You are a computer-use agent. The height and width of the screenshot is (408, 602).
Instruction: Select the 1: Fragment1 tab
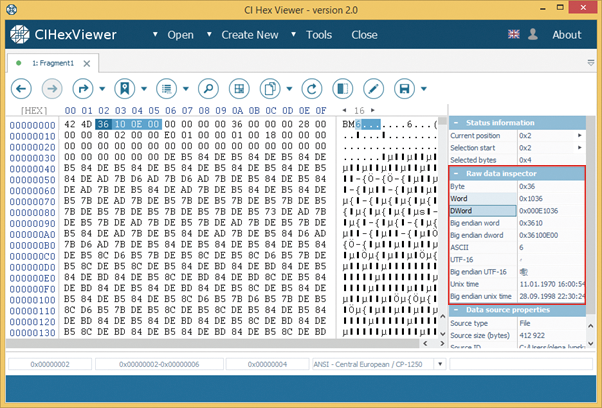53,63
